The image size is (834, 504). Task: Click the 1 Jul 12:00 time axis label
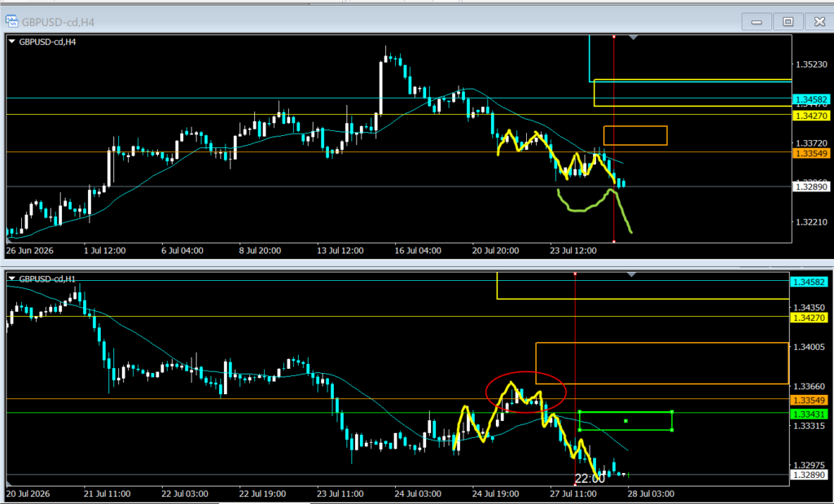(x=107, y=251)
